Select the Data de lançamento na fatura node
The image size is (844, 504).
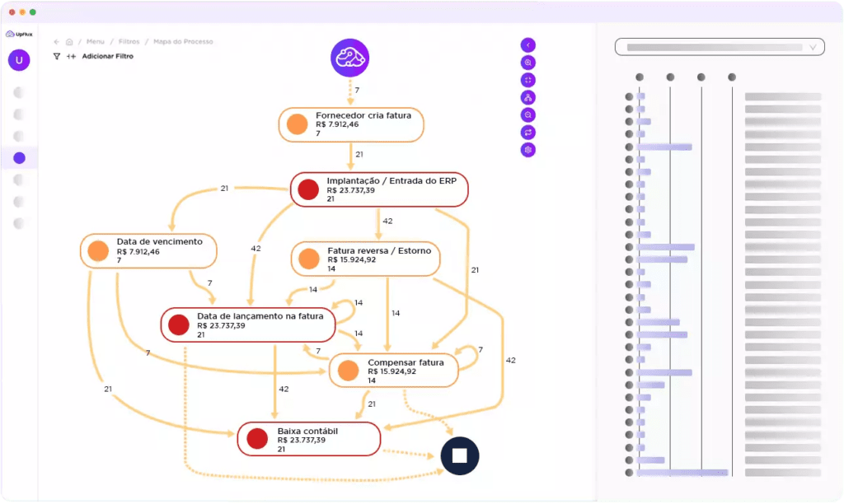(248, 325)
